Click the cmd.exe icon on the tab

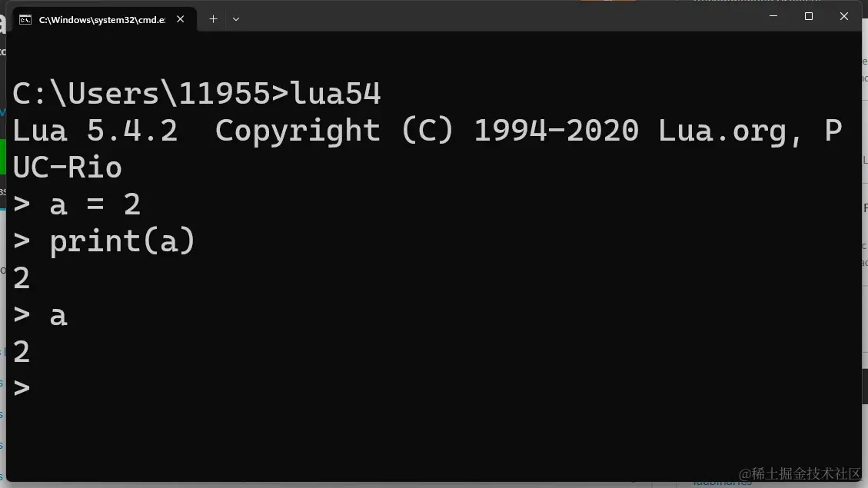pos(25,19)
